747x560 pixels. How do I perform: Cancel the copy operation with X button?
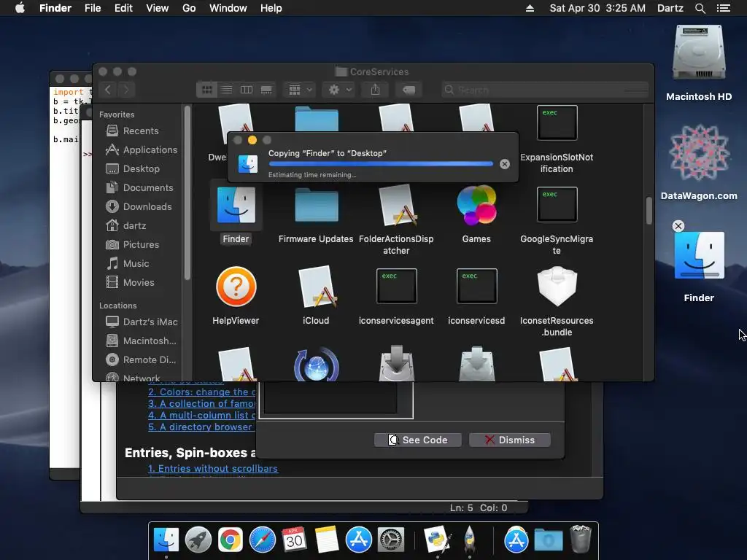point(505,164)
